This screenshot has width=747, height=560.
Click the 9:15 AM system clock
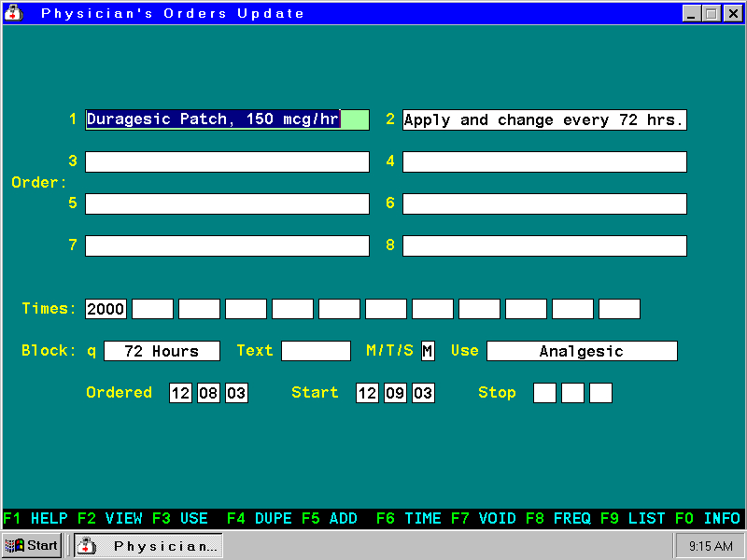coord(711,546)
